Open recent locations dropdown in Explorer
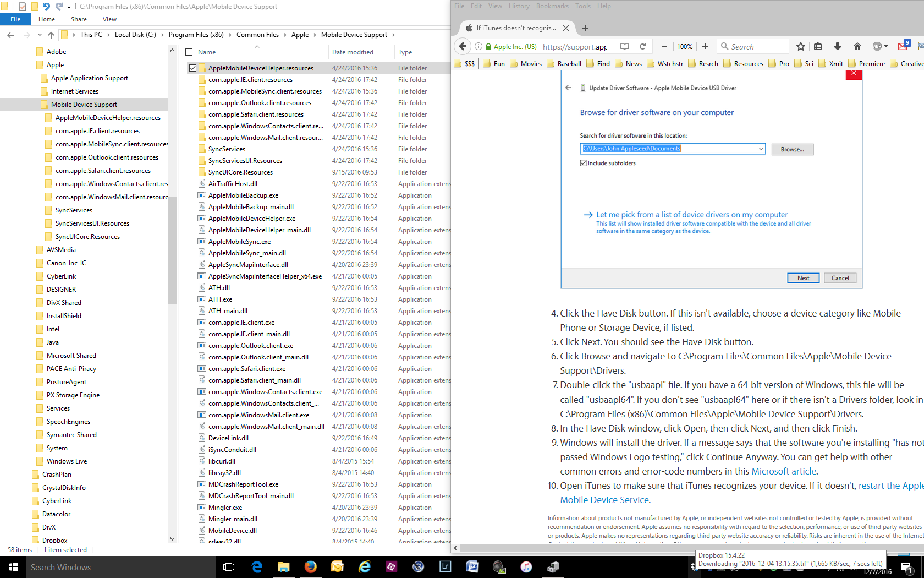The image size is (924, 578). click(x=40, y=35)
